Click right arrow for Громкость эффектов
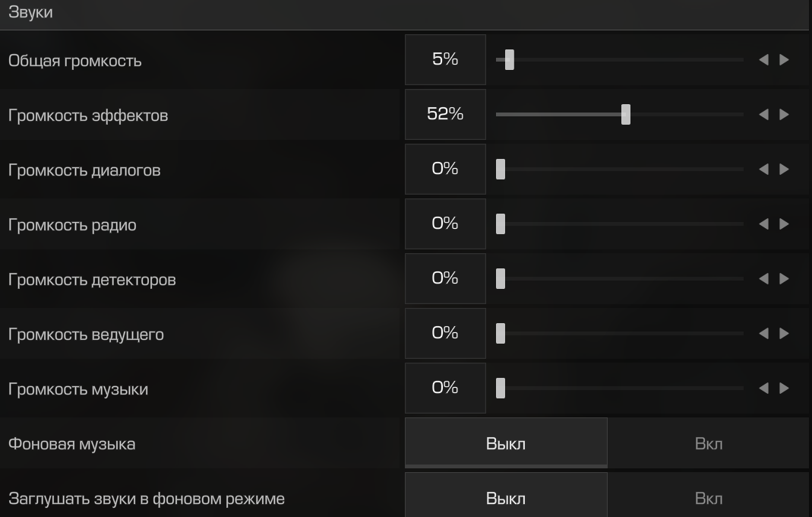This screenshot has height=517, width=812. pos(785,115)
